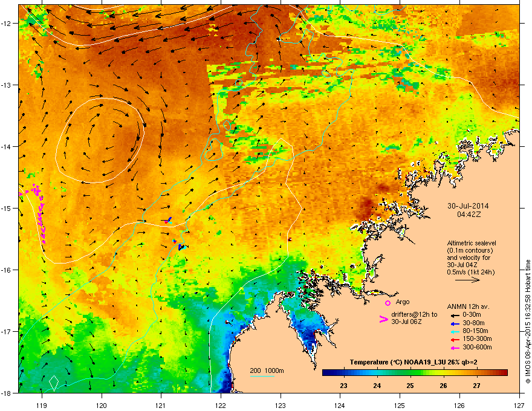Viewport: 532px width, 411px height.
Task: Click the '30-Jul 06Z' drifter text
Action: click(x=406, y=322)
